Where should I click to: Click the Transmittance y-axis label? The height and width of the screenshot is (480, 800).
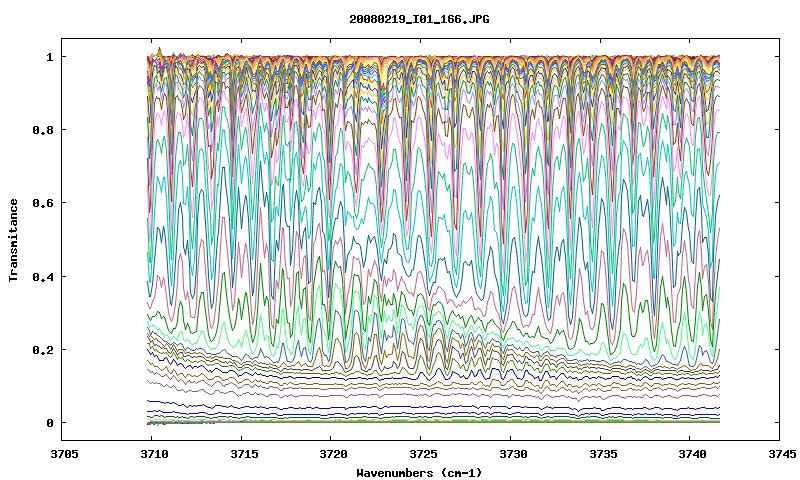pos(13,240)
